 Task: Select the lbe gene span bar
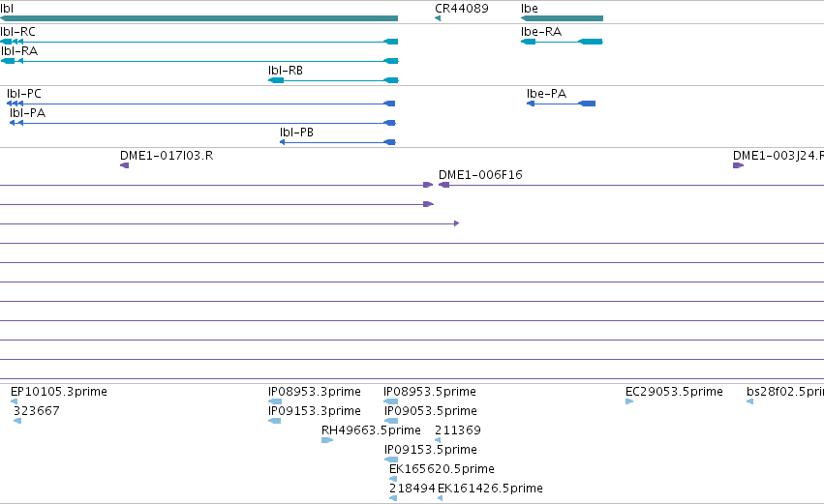tap(562, 18)
